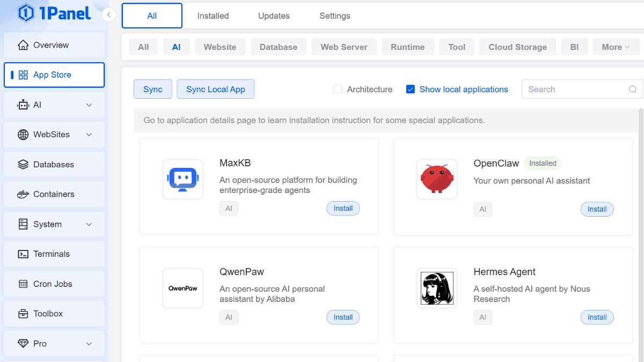
Task: Click the AI tag on OpenClaw card
Action: 482,209
